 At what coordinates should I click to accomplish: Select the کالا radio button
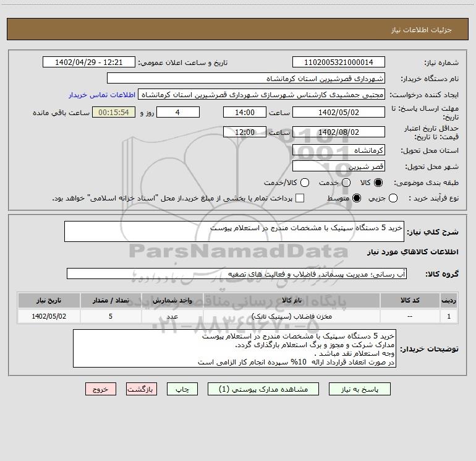click(x=378, y=183)
